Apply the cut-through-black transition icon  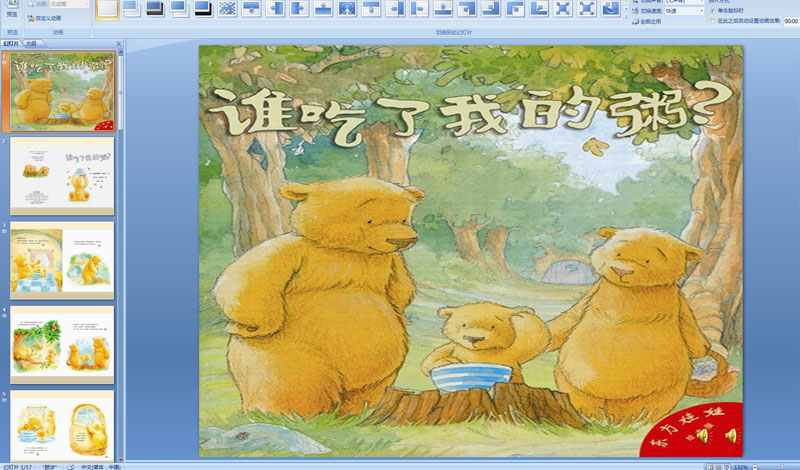point(203,9)
